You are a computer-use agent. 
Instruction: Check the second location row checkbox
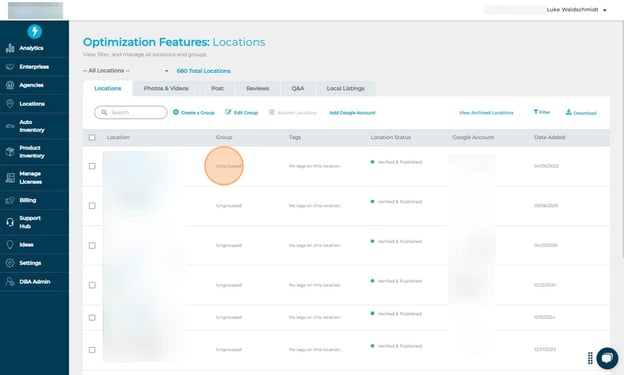coord(92,206)
